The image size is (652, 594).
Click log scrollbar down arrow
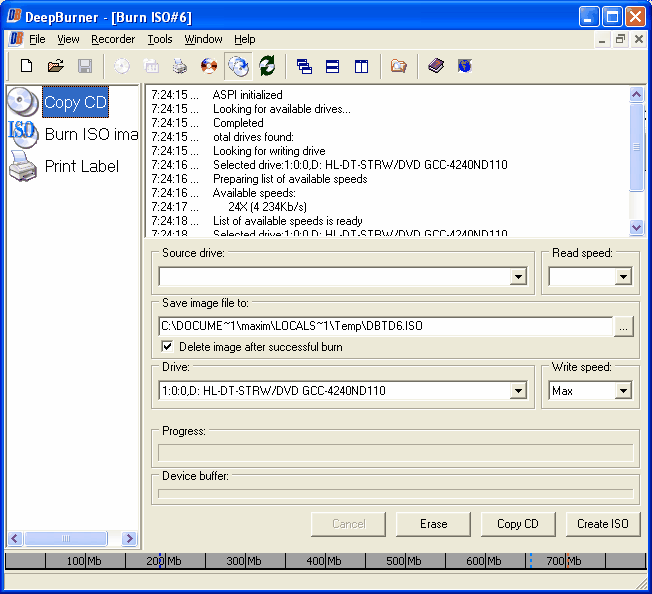(x=637, y=227)
